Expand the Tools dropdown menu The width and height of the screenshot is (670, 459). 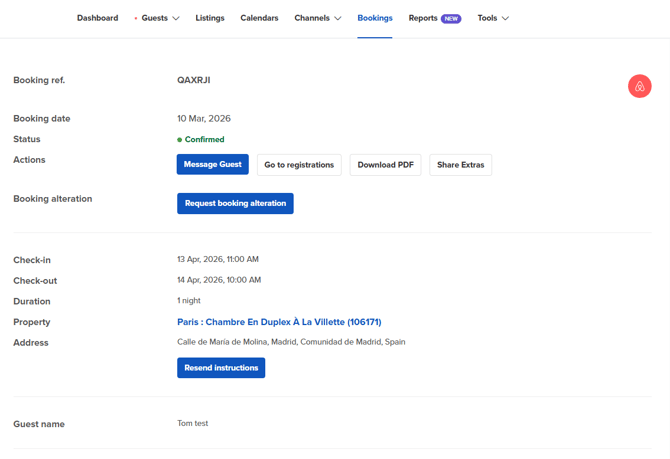493,18
